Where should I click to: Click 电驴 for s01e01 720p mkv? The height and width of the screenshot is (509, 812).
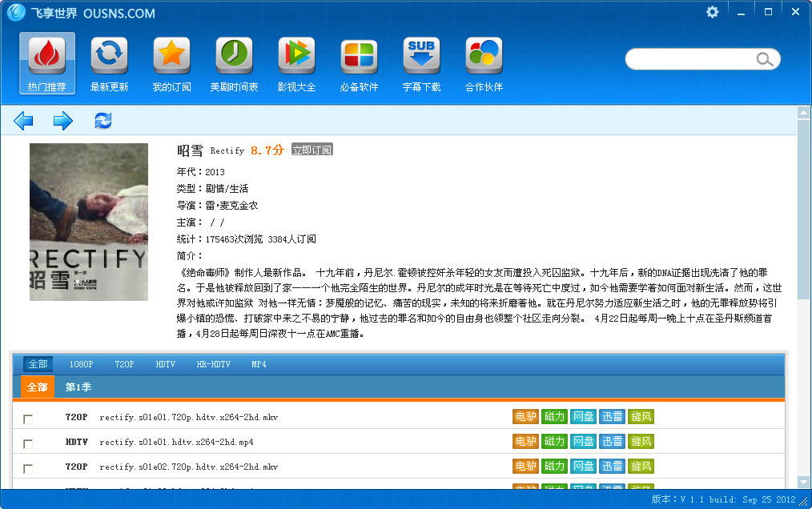point(525,416)
